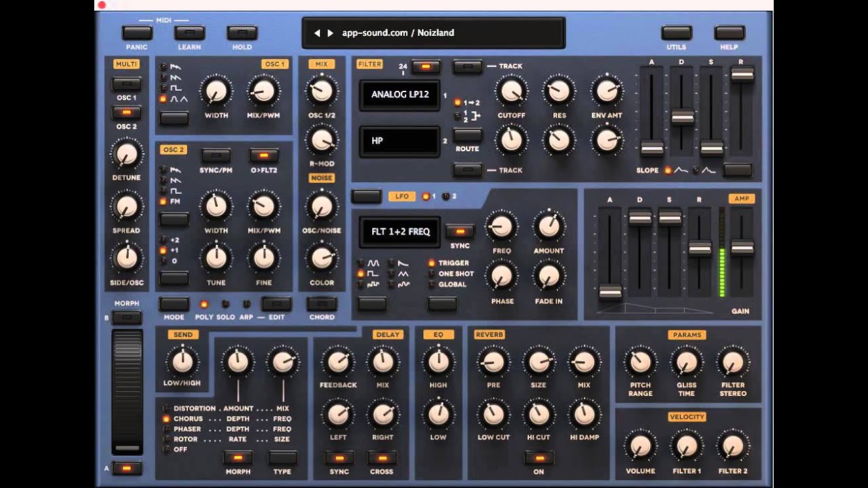Choose OSC 1 super saw waveform icon
The width and height of the screenshot is (868, 488).
click(x=174, y=67)
